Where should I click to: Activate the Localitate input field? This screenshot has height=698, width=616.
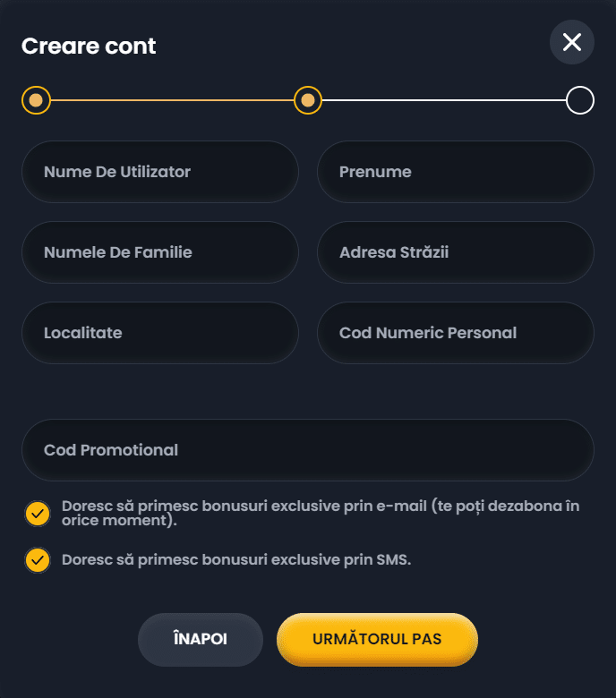pos(160,333)
